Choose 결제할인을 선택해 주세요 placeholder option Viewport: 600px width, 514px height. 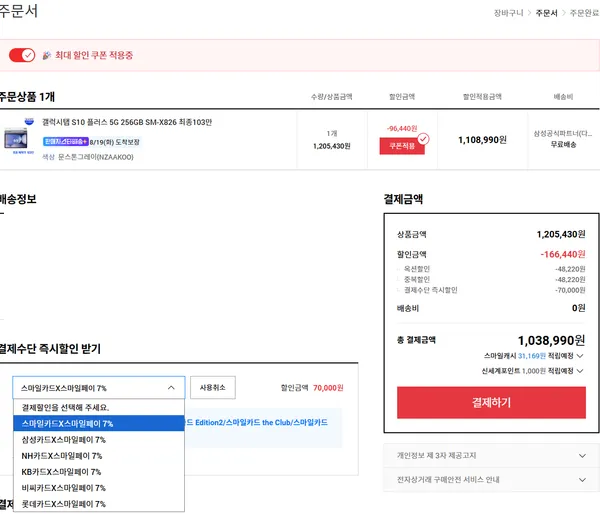[99, 408]
